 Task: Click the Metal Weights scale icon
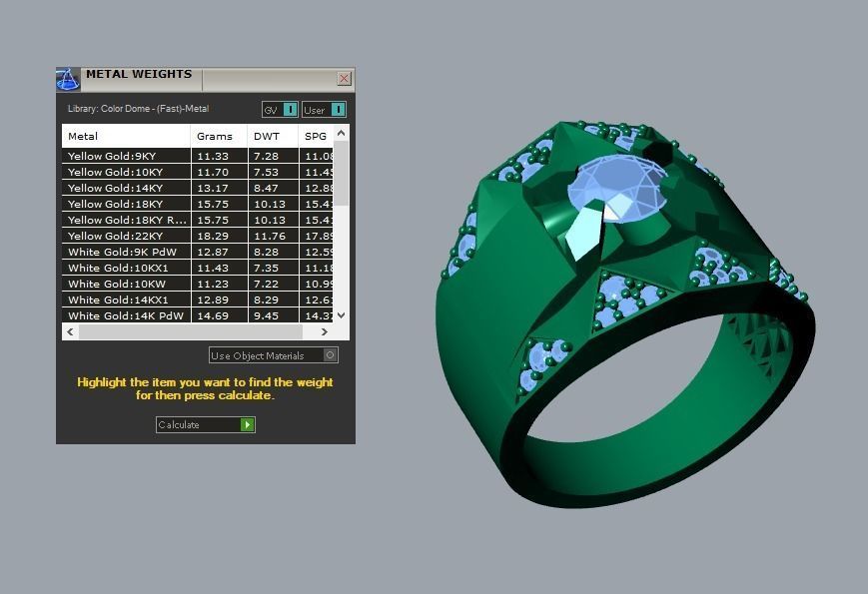click(68, 80)
